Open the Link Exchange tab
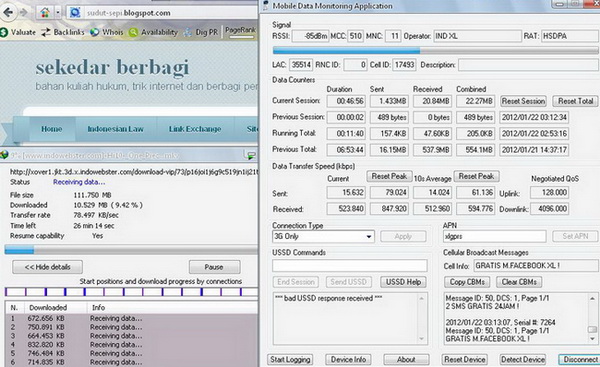 pyautogui.click(x=195, y=129)
